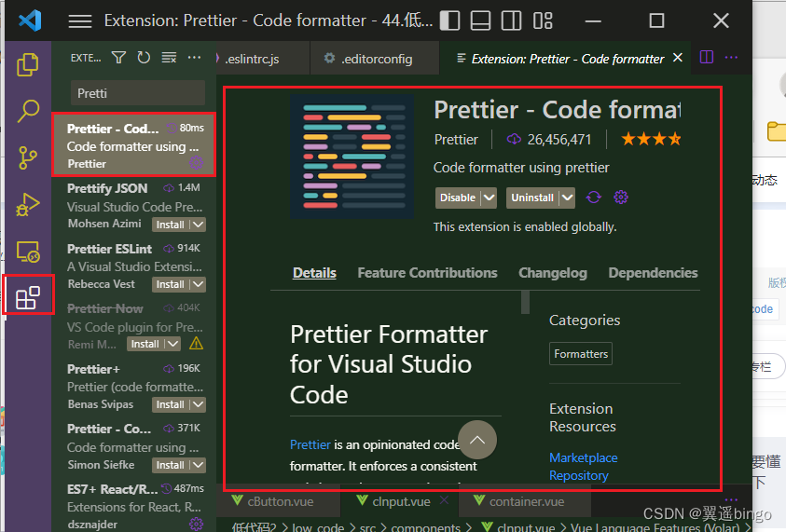
Task: Open the Explorer view in activity bar
Action: (28, 64)
